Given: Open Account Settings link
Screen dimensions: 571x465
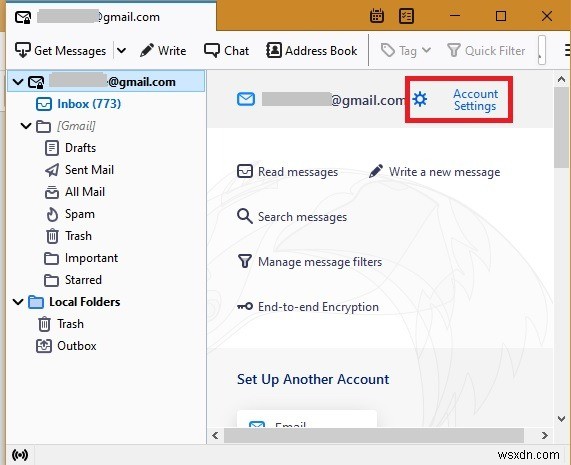Looking at the screenshot, I should coord(475,99).
